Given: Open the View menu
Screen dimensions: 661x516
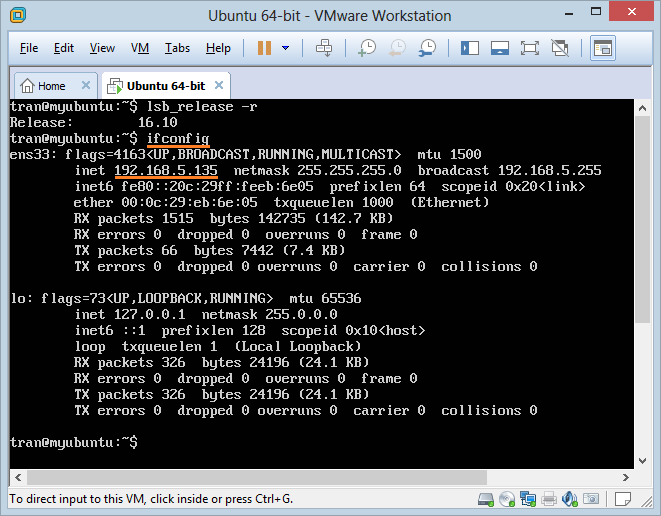Looking at the screenshot, I should [x=102, y=48].
